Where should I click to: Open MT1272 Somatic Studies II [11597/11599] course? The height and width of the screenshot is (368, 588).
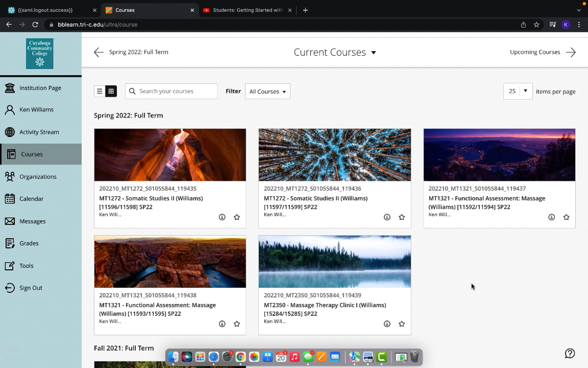(x=315, y=198)
